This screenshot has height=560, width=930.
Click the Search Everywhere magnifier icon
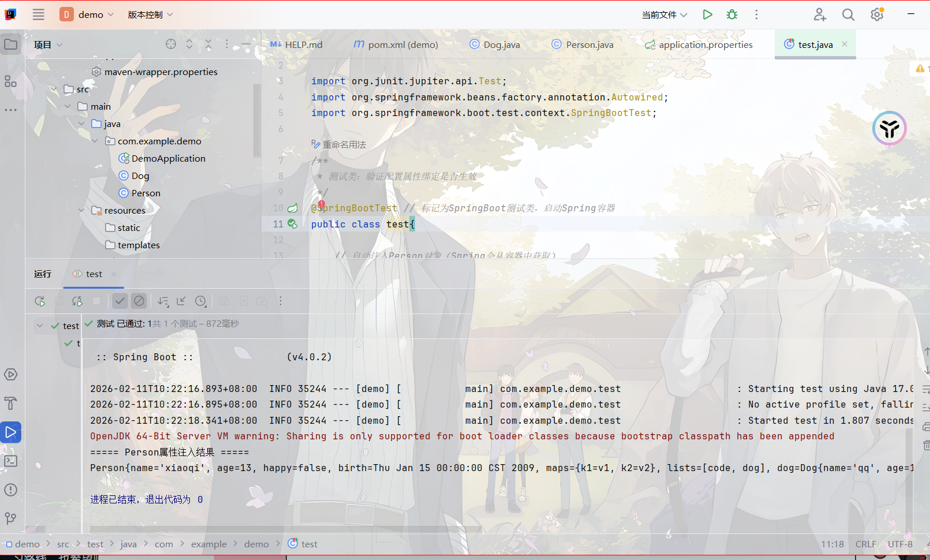point(848,14)
